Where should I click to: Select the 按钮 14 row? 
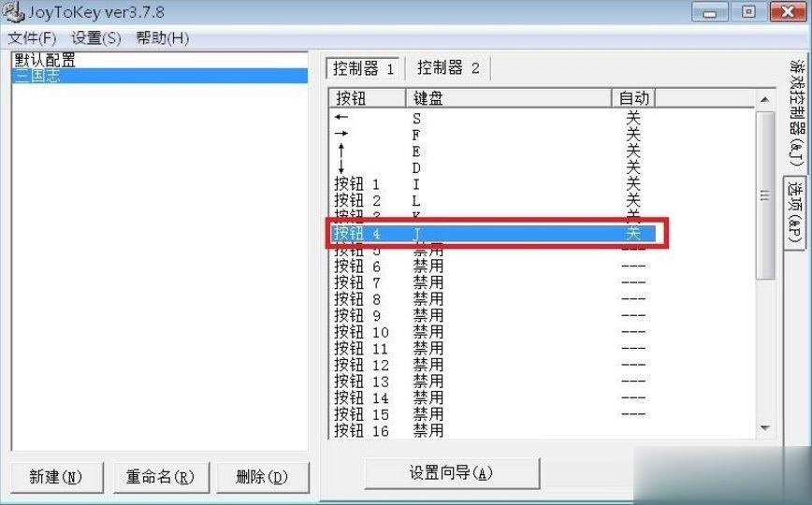(x=493, y=398)
